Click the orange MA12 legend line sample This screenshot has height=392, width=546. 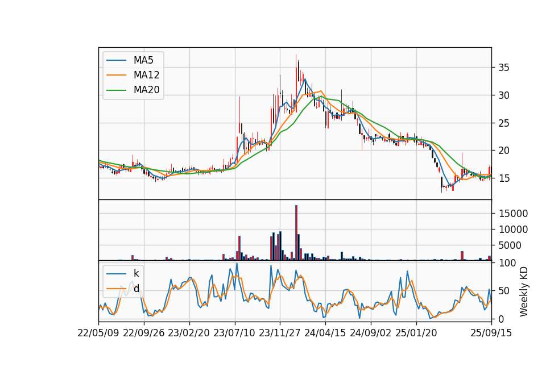pyautogui.click(x=116, y=75)
